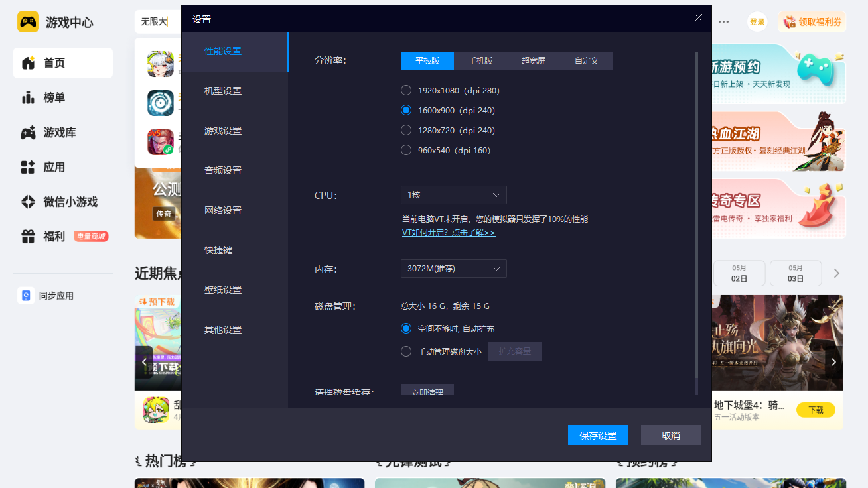Show later dates after 05月03日

(837, 273)
